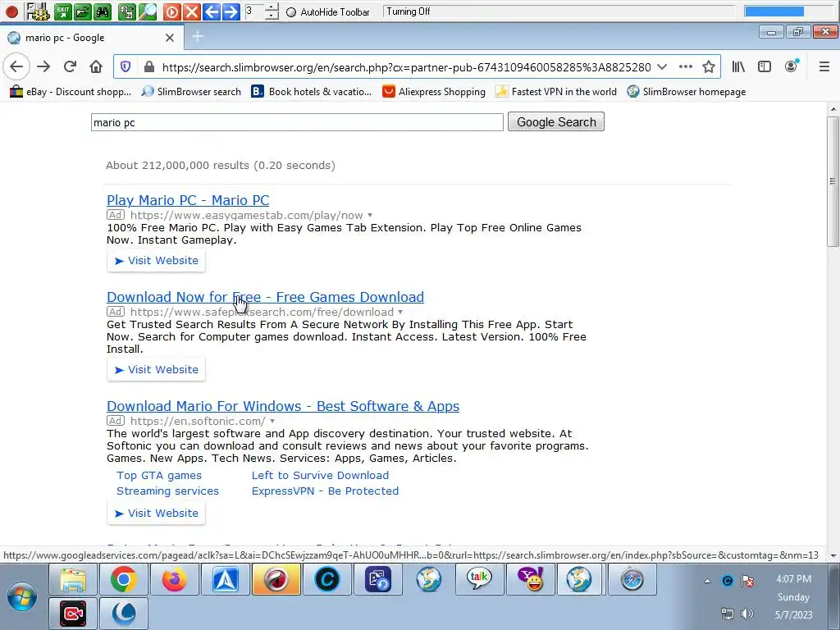This screenshot has height=630, width=840.
Task: Click the blue progress bar in recorder toolbar
Action: (774, 11)
